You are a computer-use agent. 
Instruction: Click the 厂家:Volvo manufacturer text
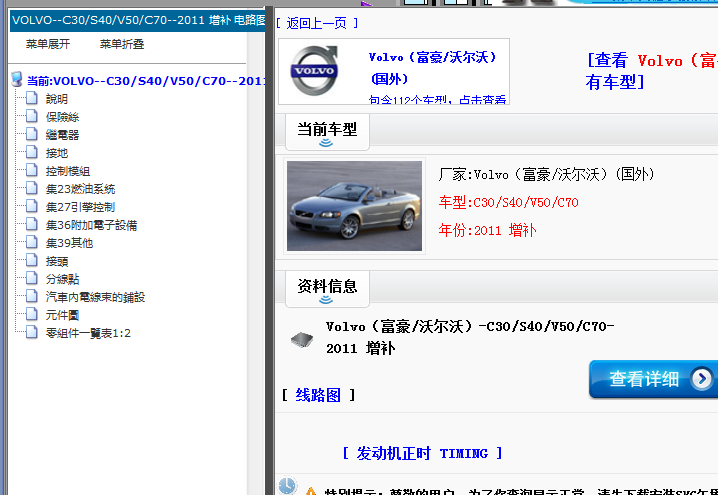[547, 174]
